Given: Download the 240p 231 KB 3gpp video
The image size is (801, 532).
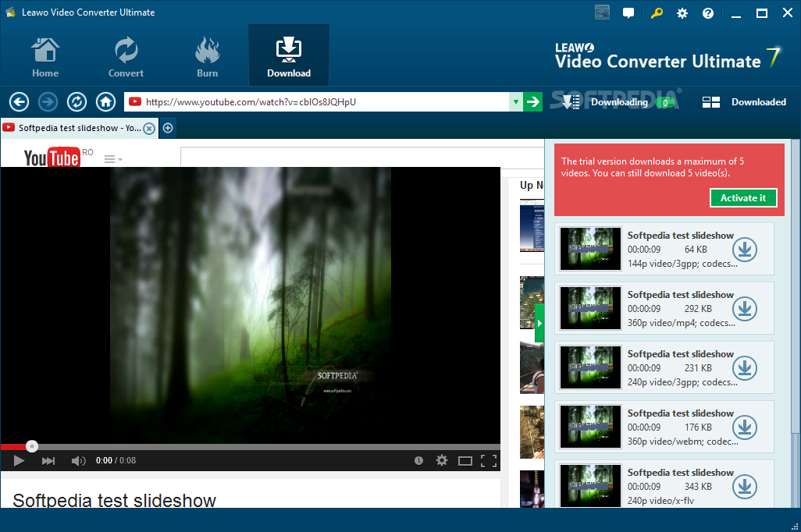Looking at the screenshot, I should coord(744,367).
